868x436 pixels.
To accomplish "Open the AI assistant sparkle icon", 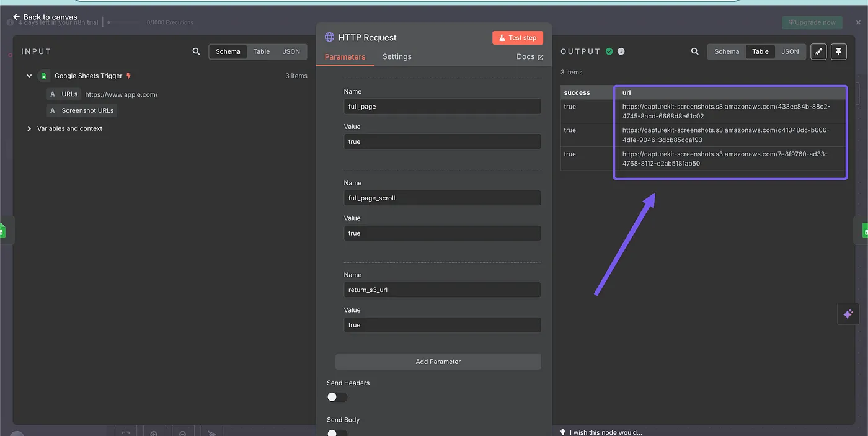I will pyautogui.click(x=848, y=314).
